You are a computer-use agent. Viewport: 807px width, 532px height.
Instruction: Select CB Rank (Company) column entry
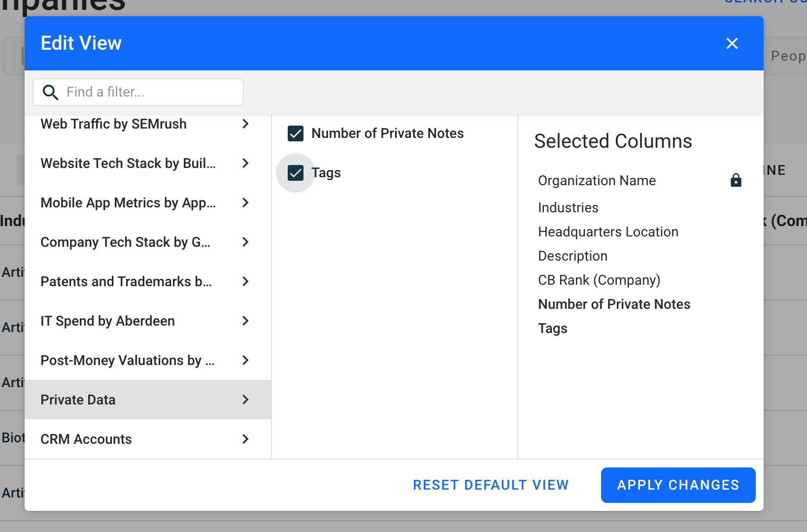coord(599,280)
